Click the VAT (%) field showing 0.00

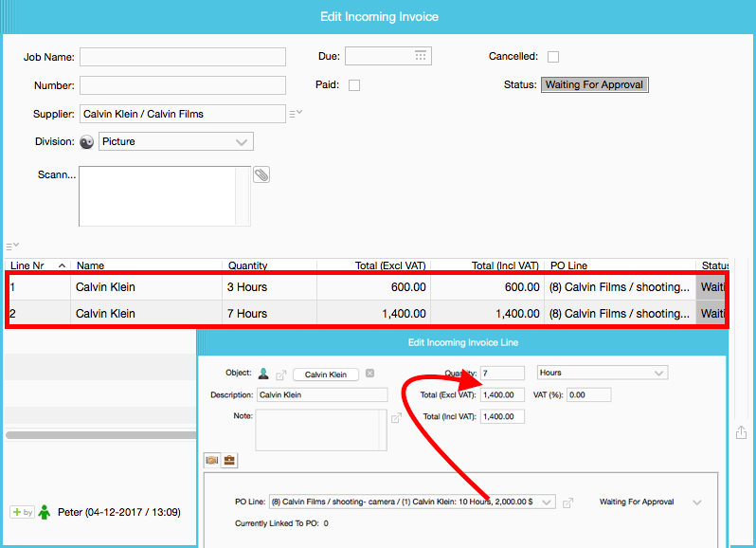click(x=588, y=394)
